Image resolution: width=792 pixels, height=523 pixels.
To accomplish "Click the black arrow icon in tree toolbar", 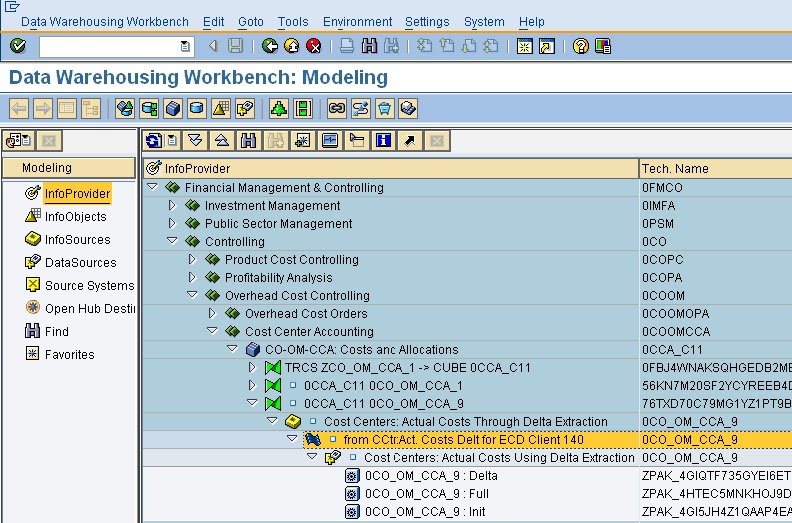I will point(410,140).
